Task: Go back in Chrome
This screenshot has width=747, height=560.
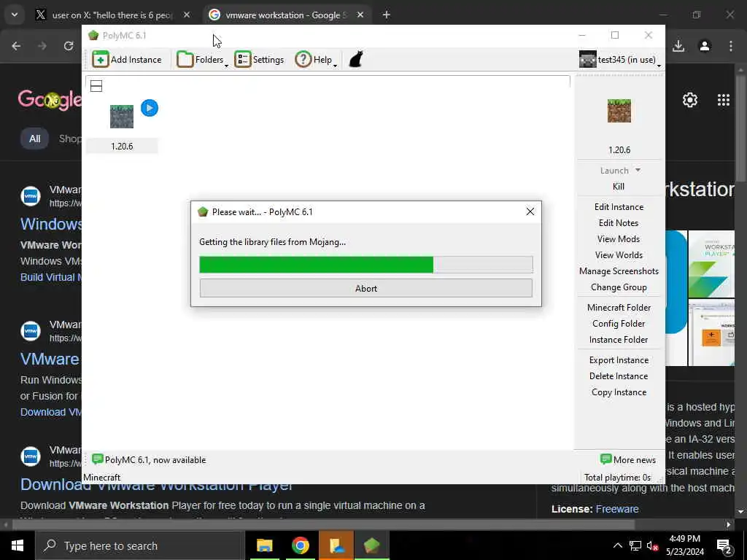Action: coord(16,46)
